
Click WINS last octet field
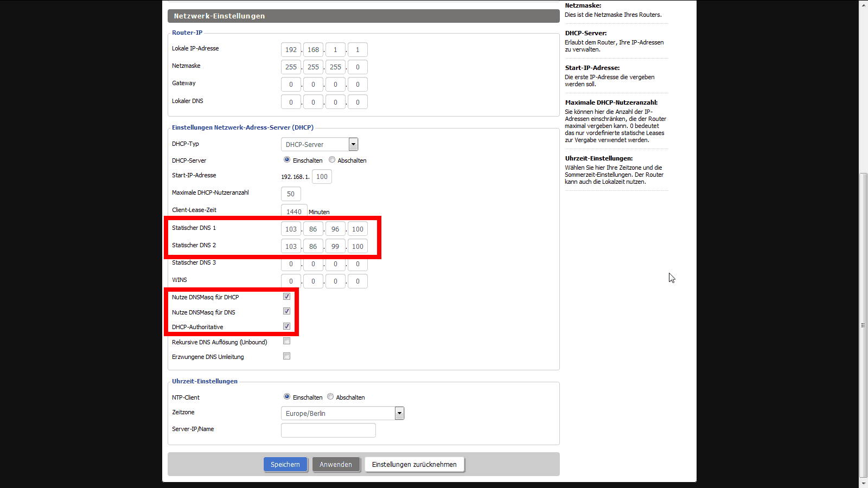358,281
